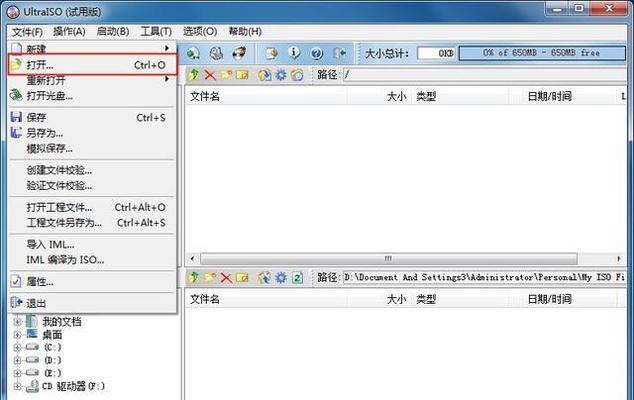
Task: Sort upper pane by 文件名 column
Action: (267, 96)
